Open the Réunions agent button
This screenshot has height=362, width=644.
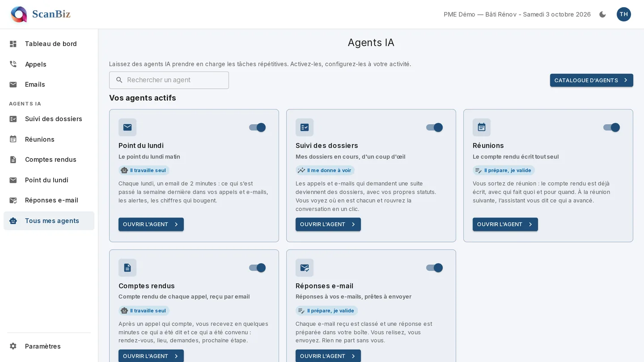pyautogui.click(x=505, y=224)
